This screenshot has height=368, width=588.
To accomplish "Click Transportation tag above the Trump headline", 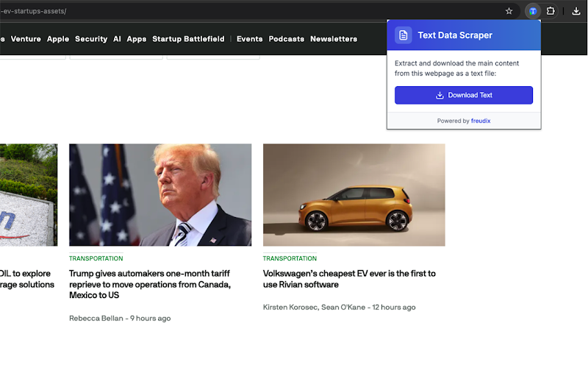I will [96, 259].
